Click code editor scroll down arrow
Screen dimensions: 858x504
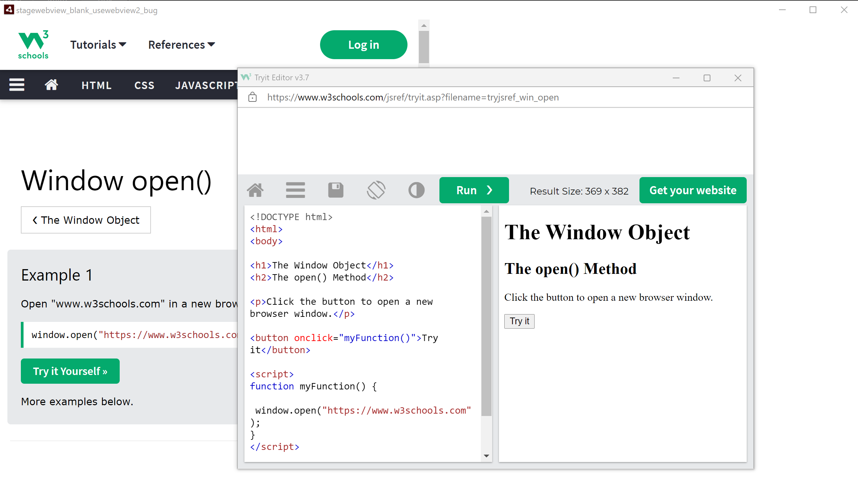coord(486,456)
